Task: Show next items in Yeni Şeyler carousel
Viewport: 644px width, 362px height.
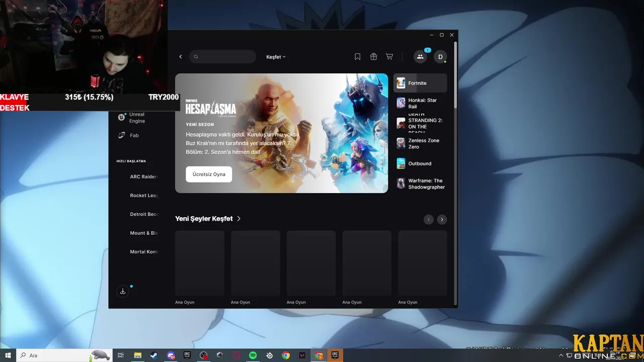Action: (442, 219)
